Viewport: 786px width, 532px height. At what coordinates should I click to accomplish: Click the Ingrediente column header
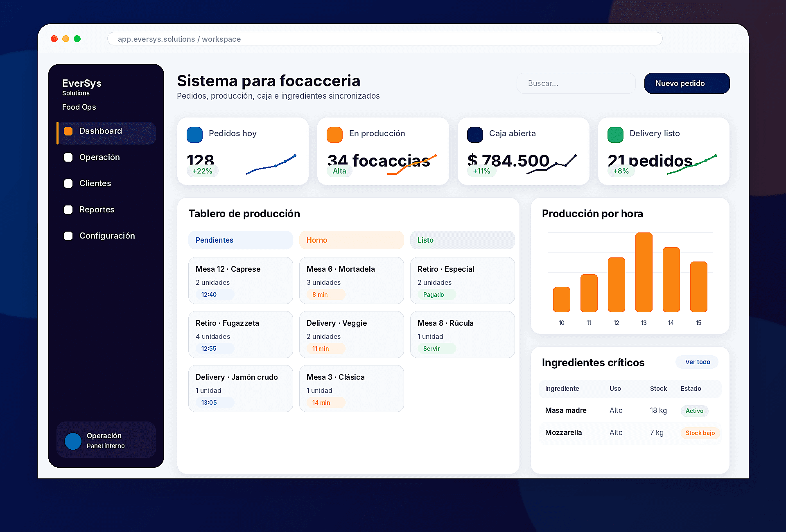(x=562, y=389)
